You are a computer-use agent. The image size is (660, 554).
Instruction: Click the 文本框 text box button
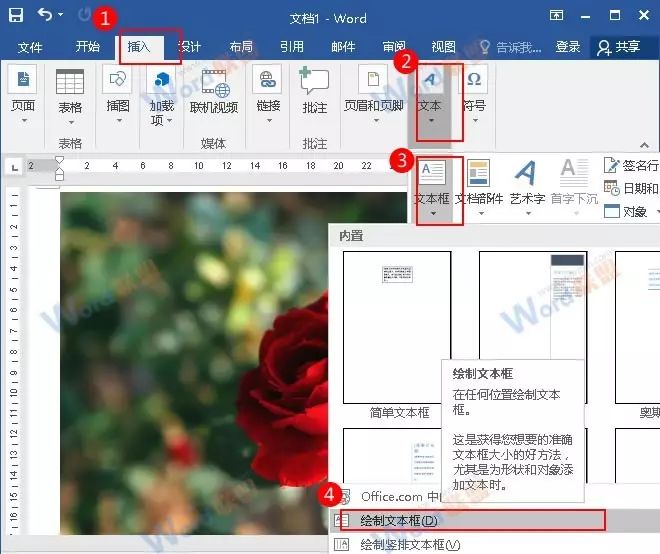tap(432, 188)
